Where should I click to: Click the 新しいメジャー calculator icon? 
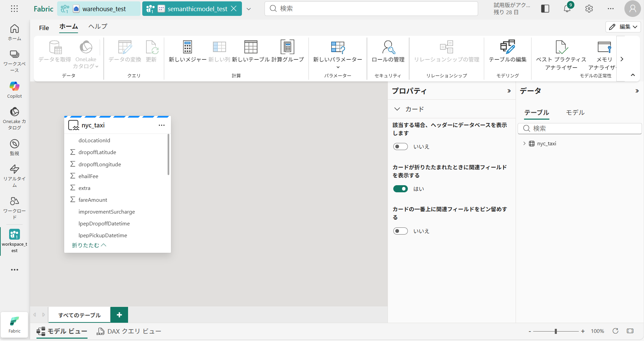(187, 47)
